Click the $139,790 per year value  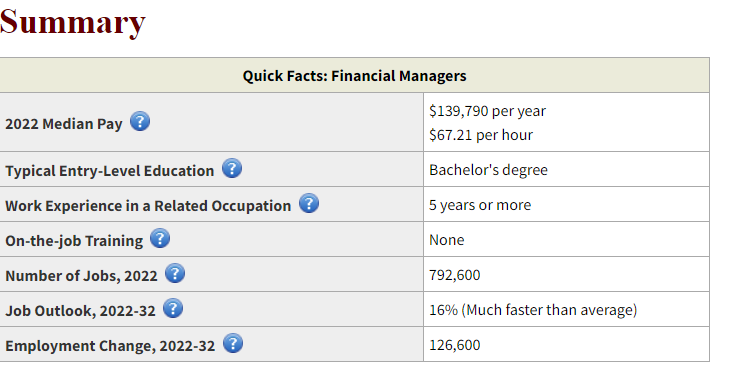click(487, 111)
